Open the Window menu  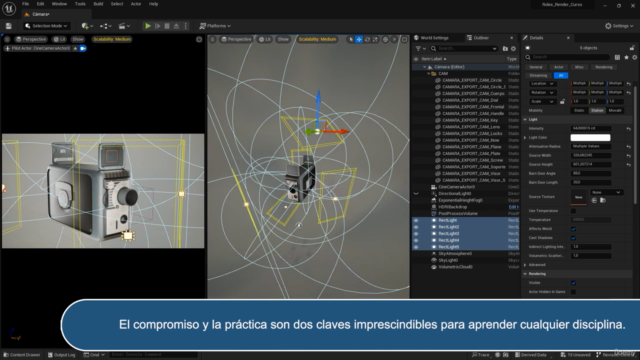[x=59, y=4]
